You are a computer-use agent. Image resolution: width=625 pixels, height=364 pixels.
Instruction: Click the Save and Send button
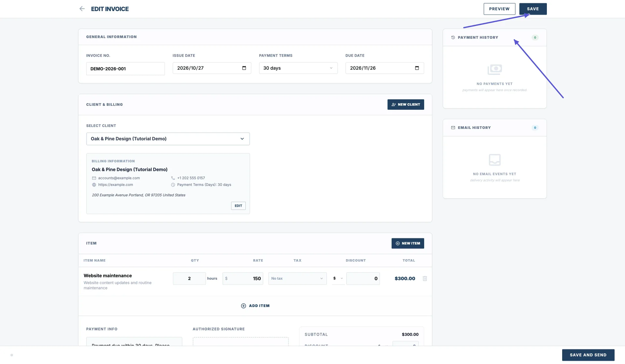(x=588, y=355)
